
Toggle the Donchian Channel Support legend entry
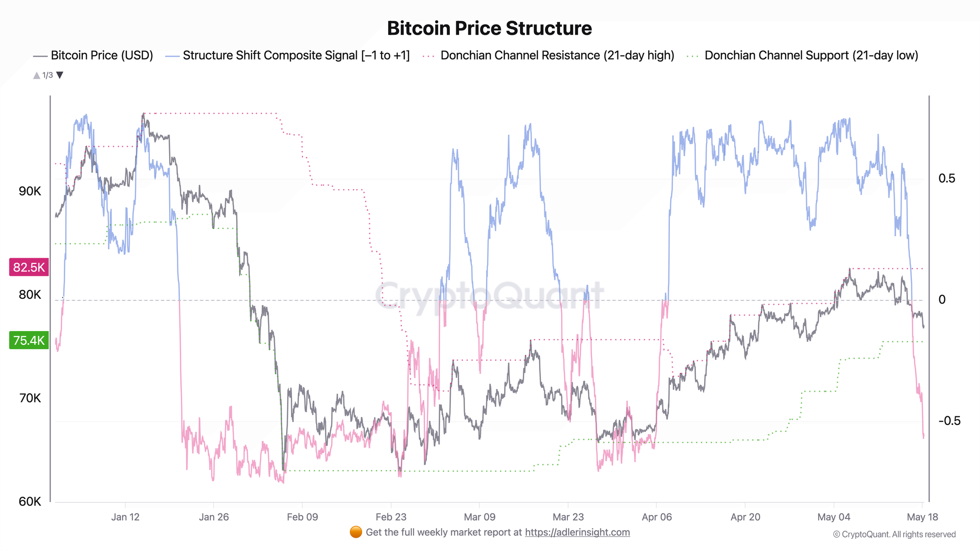pos(803,55)
